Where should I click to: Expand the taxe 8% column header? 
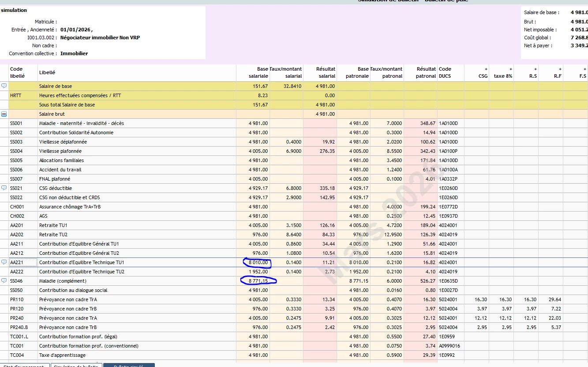(x=511, y=69)
